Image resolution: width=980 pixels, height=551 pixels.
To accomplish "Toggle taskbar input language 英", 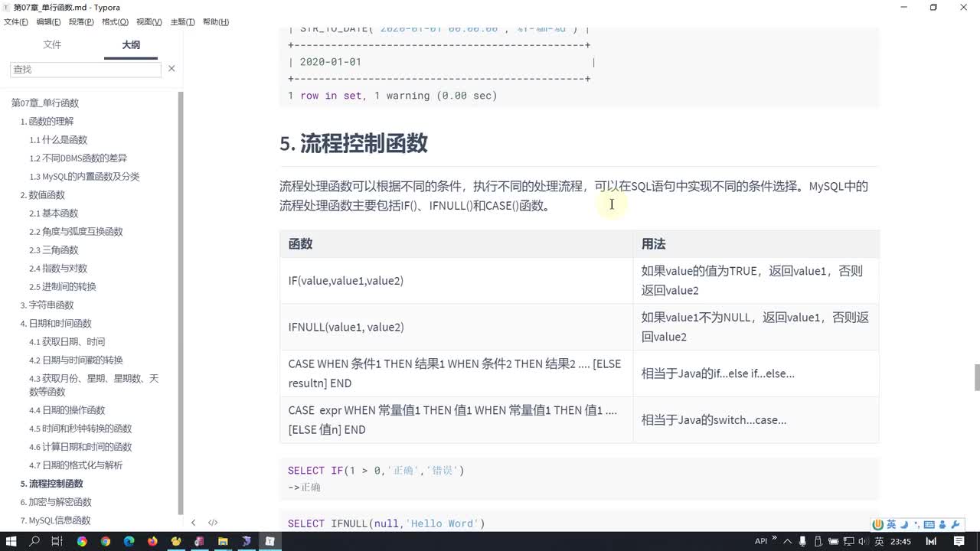I will click(x=879, y=541).
